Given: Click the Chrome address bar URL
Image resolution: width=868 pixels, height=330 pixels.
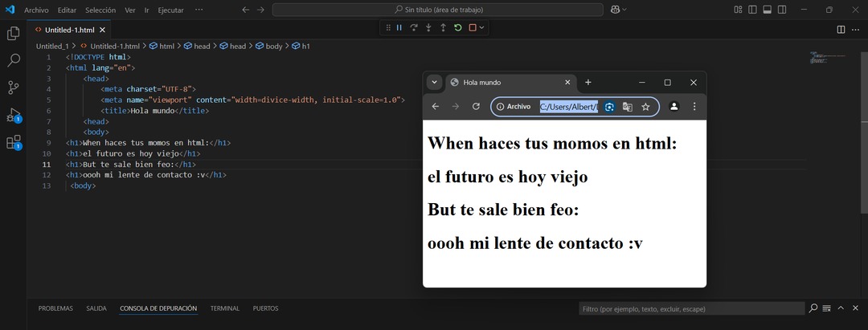Looking at the screenshot, I should click(x=569, y=107).
